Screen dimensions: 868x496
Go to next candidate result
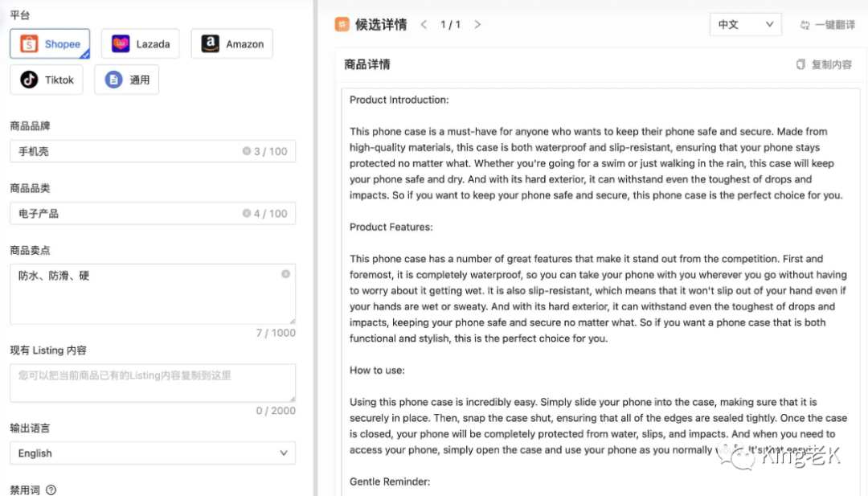point(477,24)
